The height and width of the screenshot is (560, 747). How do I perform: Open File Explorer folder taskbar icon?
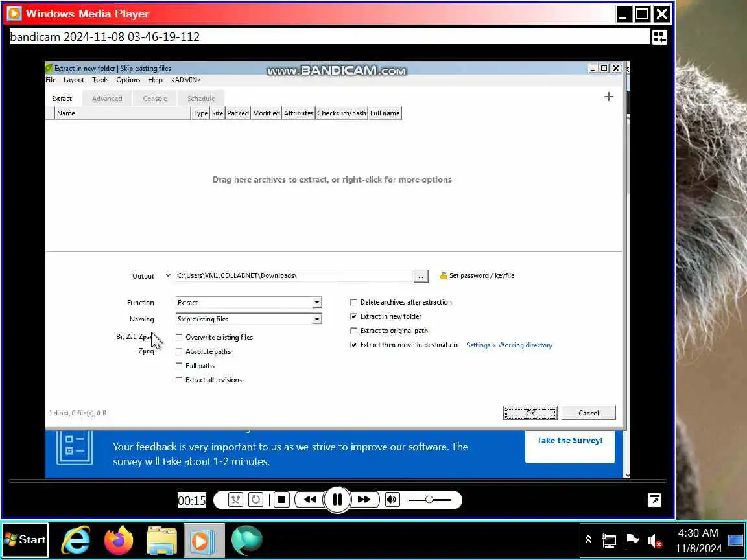point(161,540)
